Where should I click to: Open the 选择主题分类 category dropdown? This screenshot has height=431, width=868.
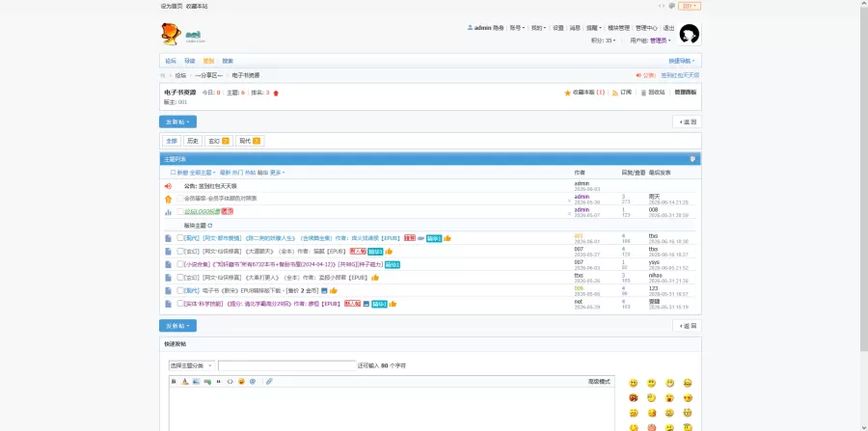(x=192, y=365)
